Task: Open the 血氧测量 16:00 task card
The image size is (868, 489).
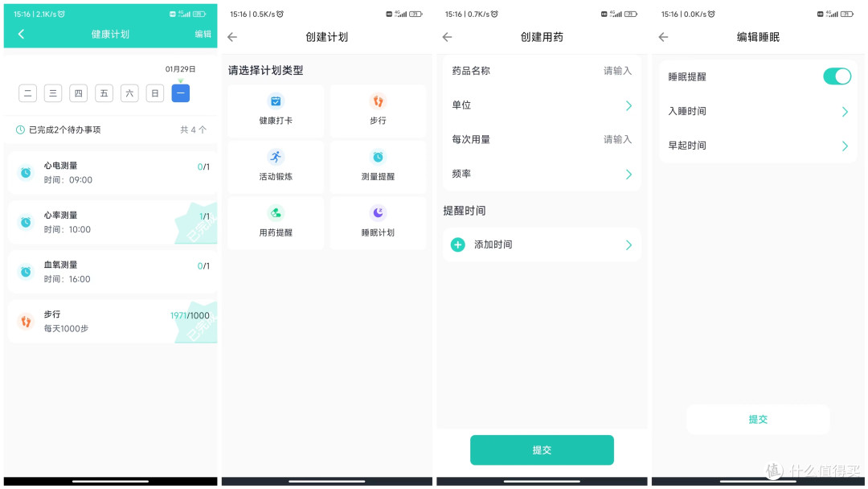Action: 113,272
